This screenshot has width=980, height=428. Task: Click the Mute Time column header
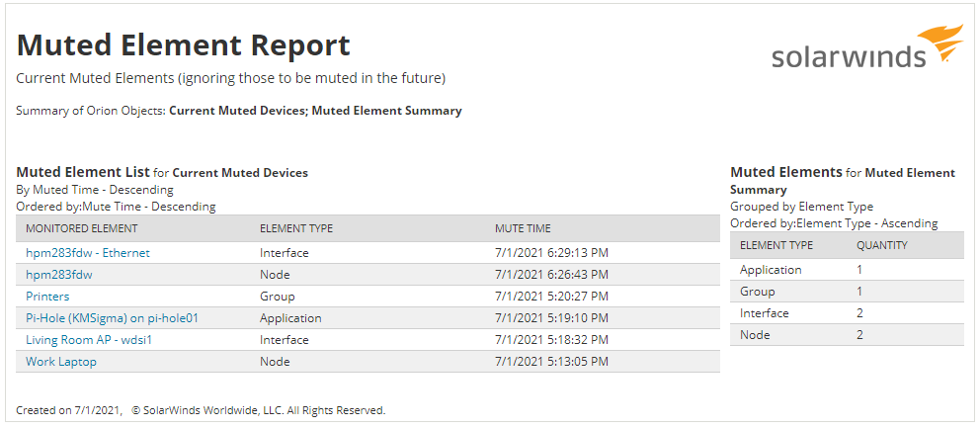click(x=523, y=229)
